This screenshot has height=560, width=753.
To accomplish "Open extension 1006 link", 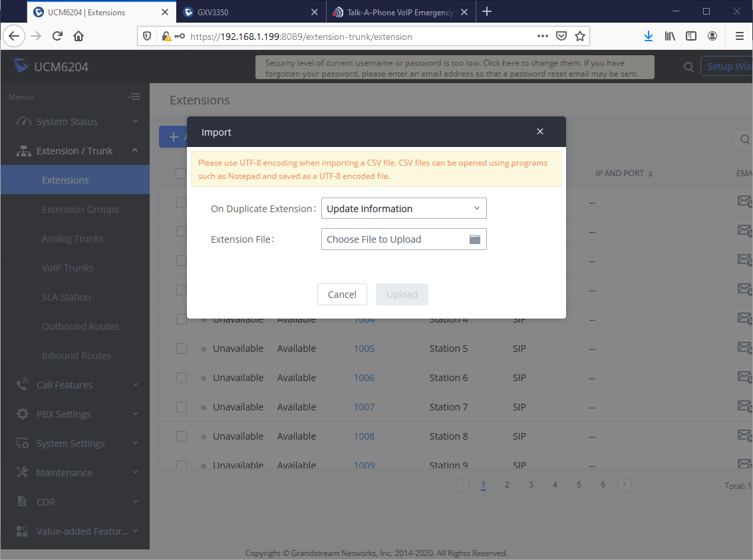I will (364, 378).
